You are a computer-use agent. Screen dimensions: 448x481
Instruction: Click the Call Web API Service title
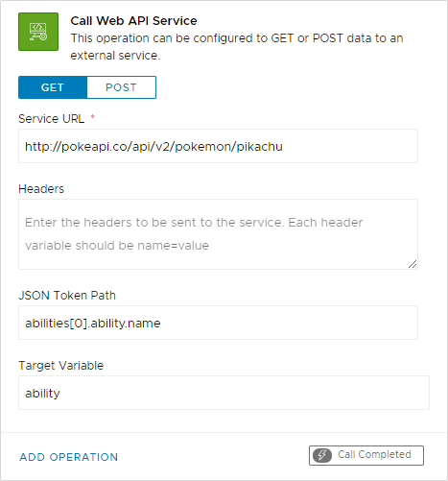(133, 21)
